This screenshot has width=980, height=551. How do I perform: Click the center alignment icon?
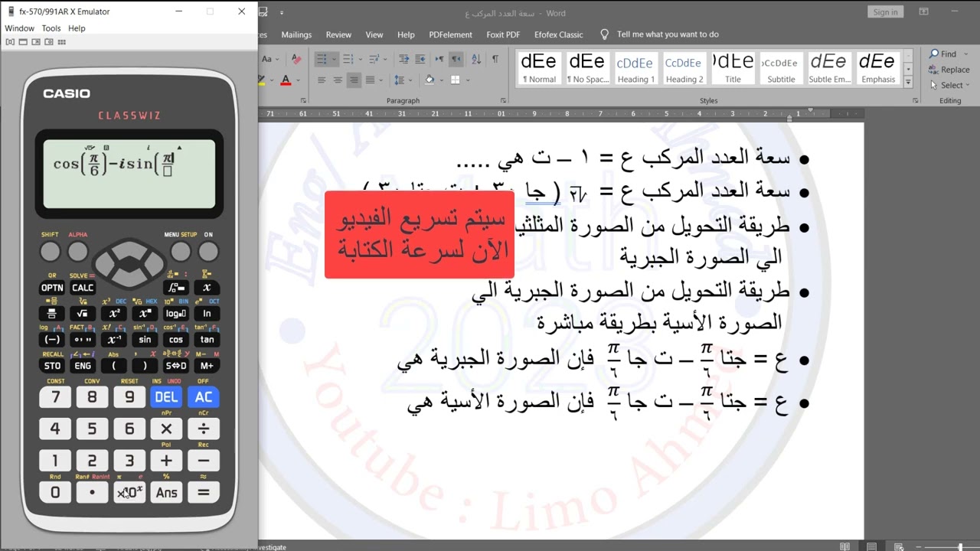[x=338, y=80]
